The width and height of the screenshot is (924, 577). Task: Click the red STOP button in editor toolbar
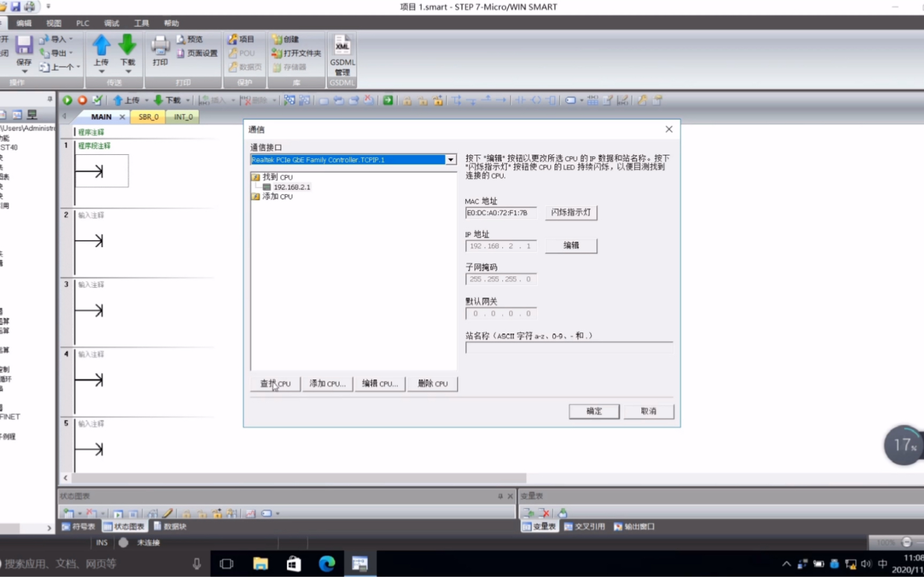tap(82, 100)
